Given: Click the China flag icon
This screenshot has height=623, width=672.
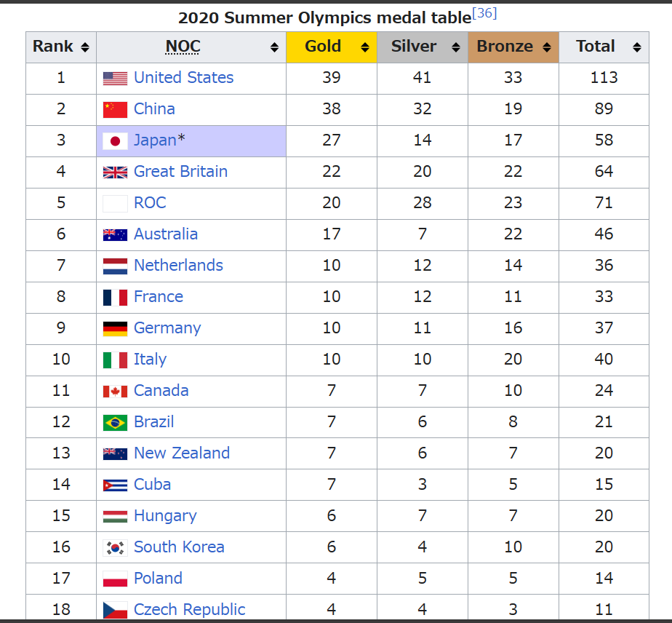Looking at the screenshot, I should pyautogui.click(x=115, y=109).
